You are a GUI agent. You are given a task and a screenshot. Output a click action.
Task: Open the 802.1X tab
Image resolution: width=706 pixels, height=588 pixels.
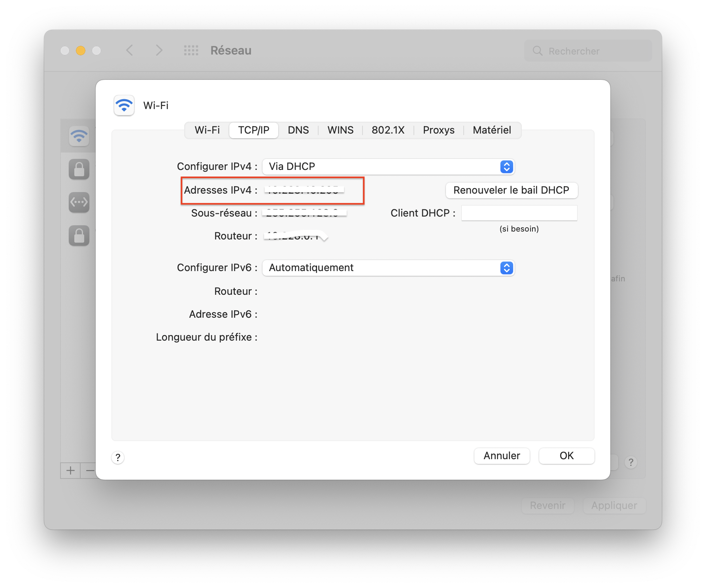tap(388, 130)
